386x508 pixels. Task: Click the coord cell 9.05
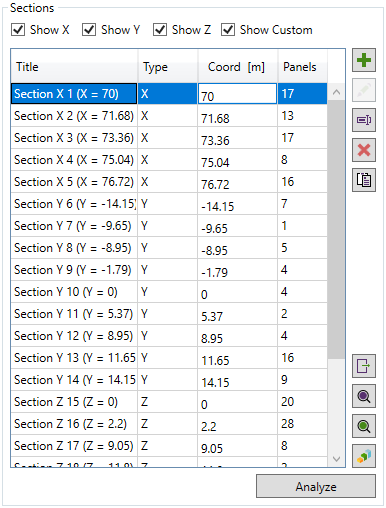(x=237, y=446)
